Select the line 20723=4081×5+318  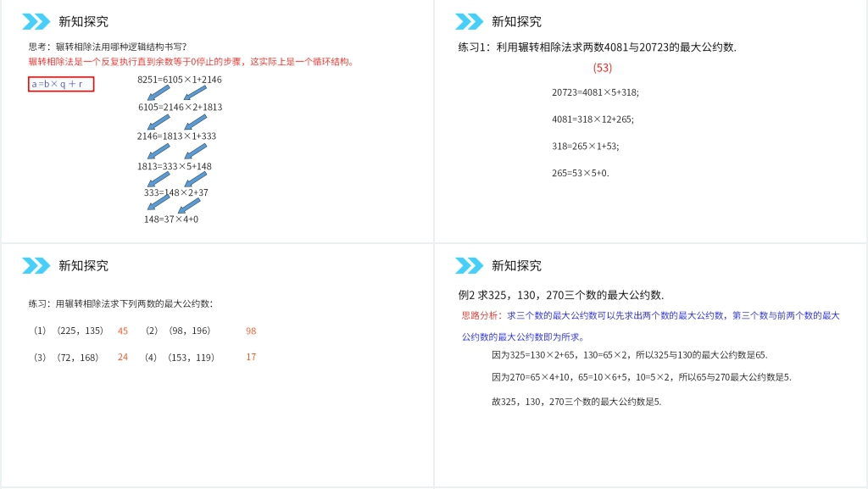[595, 92]
